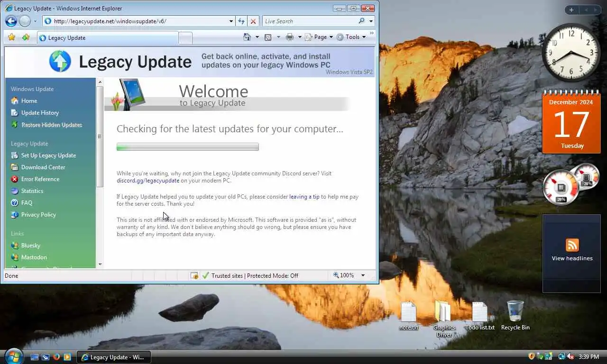Click the RSS Feeds toolbar icon
Viewport: 607px width, 364px height.
(268, 37)
